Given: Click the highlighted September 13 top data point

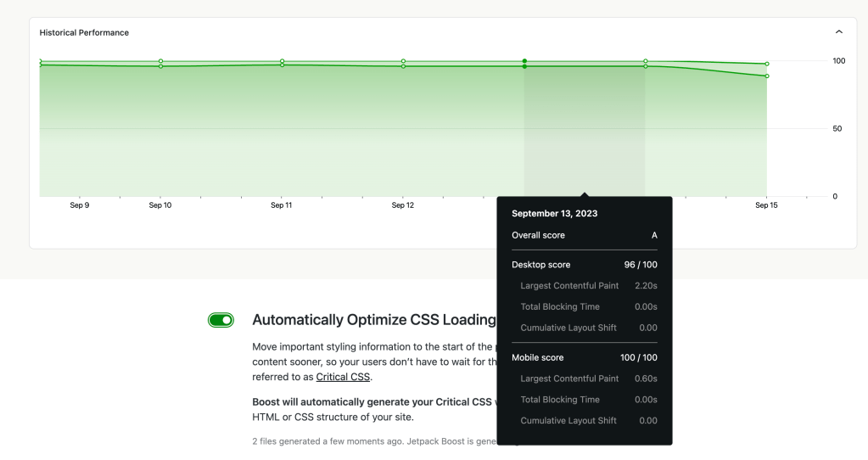Looking at the screenshot, I should [524, 61].
